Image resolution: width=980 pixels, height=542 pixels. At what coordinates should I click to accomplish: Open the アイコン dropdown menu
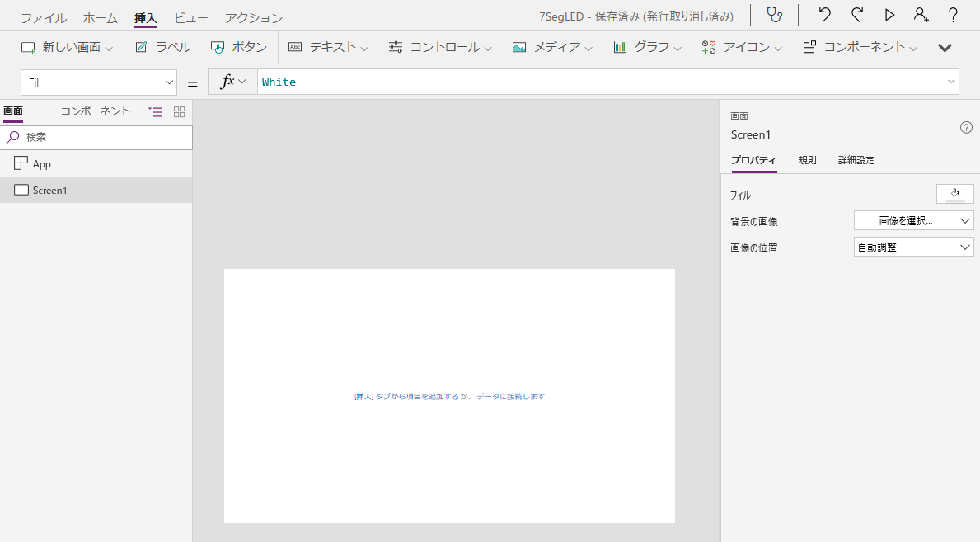pos(742,47)
